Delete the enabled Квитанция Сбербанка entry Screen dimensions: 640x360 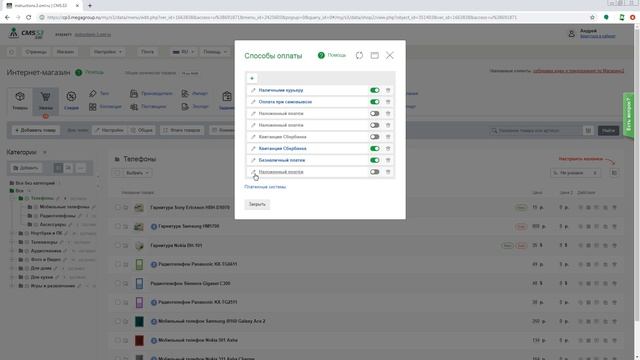point(388,149)
